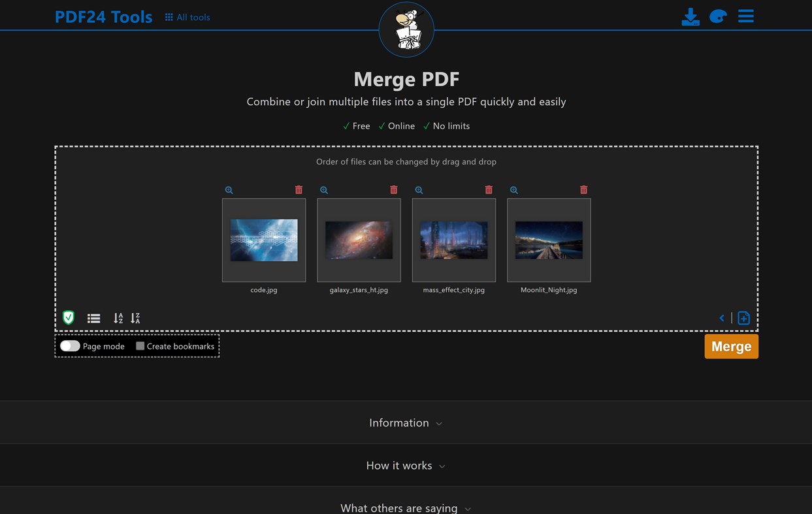Click the download icon in the header
Screen dimensions: 812x514
tap(690, 16)
